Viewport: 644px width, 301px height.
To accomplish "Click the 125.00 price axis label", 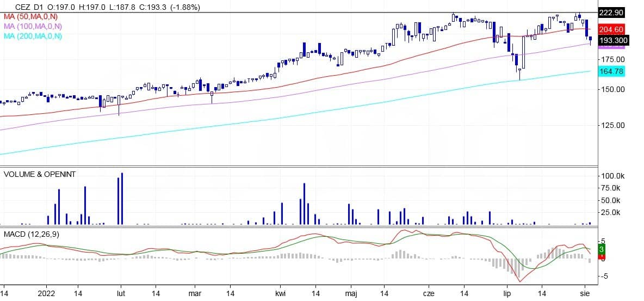I will pos(611,126).
